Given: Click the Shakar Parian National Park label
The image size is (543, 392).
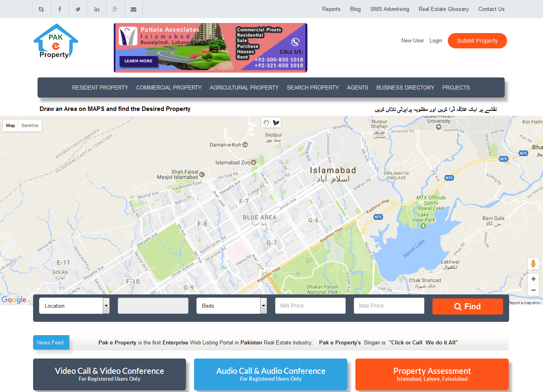Looking at the screenshot, I should [322, 290].
